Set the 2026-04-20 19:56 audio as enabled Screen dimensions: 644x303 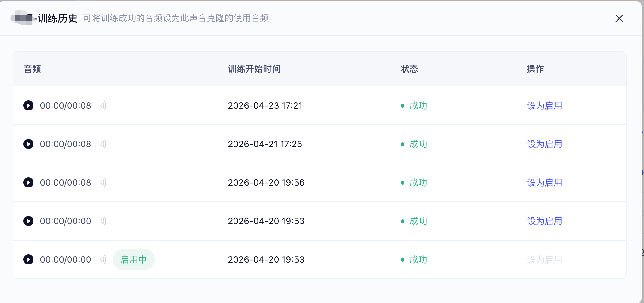[544, 182]
